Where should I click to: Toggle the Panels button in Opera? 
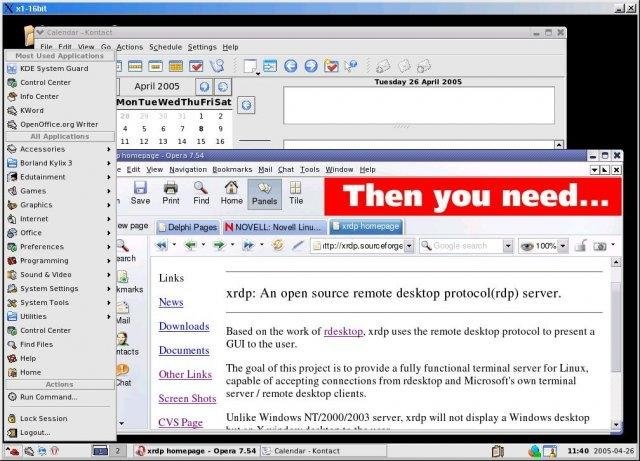[x=264, y=194]
